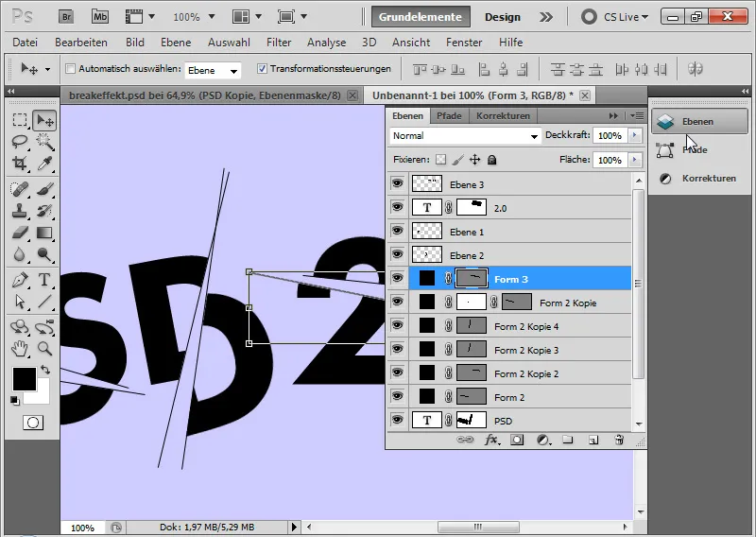Open the zoom level 100% dropdown
Screen dimensions: 756x537
coord(212,17)
